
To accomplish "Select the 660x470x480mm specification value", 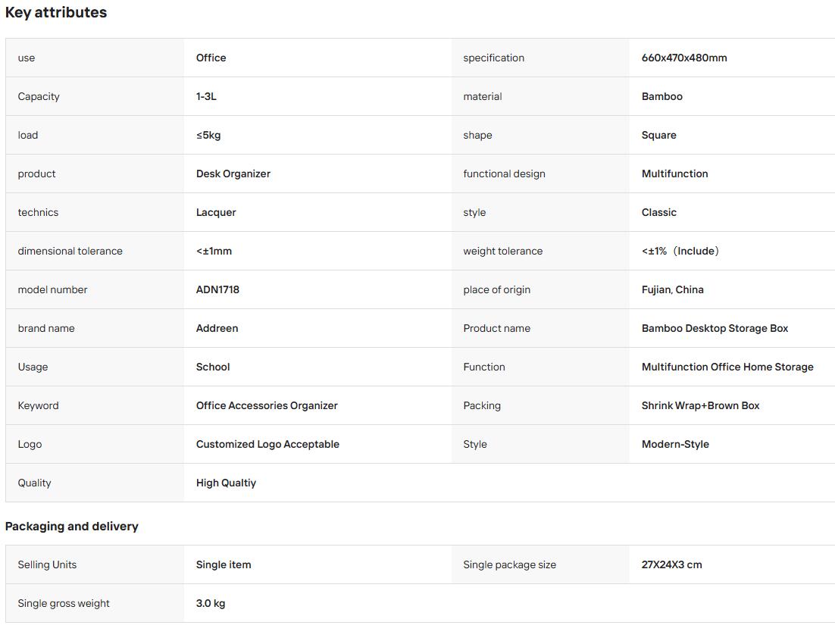I will pos(683,58).
